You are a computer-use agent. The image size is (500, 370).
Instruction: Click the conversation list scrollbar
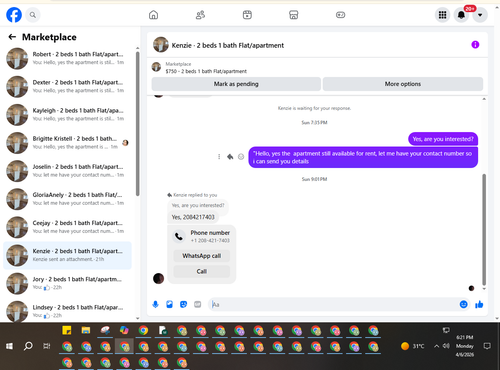pos(138,123)
